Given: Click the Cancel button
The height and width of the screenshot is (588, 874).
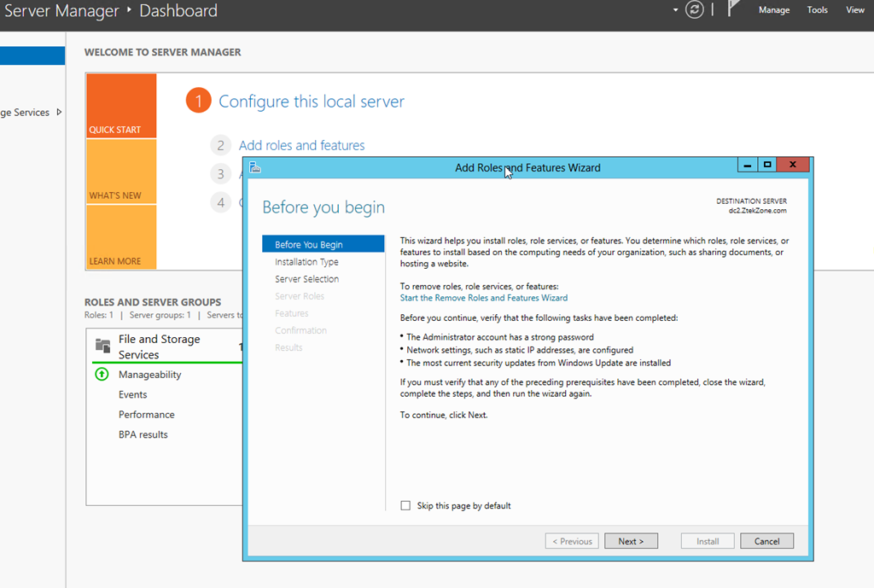Looking at the screenshot, I should [x=767, y=541].
